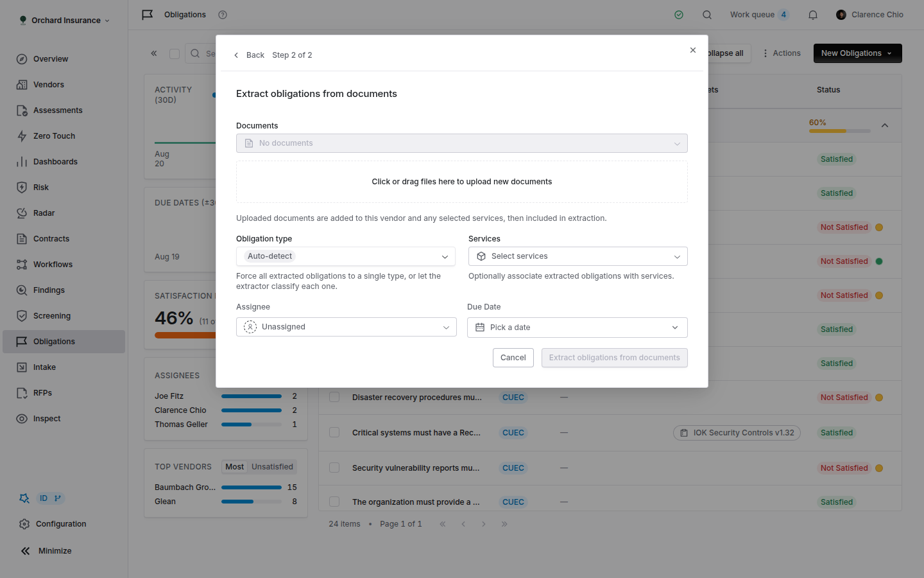Click help icon next to Obligations title

[x=223, y=15]
